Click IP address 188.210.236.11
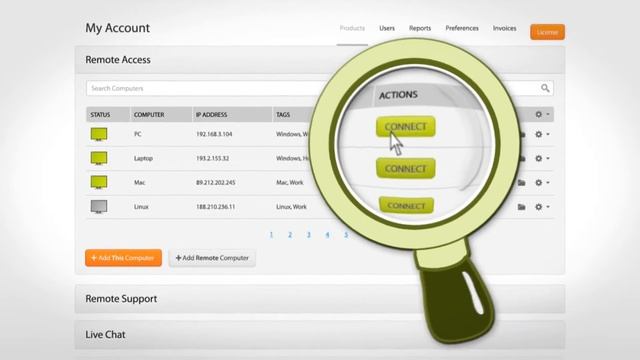640x360 pixels. (x=216, y=207)
